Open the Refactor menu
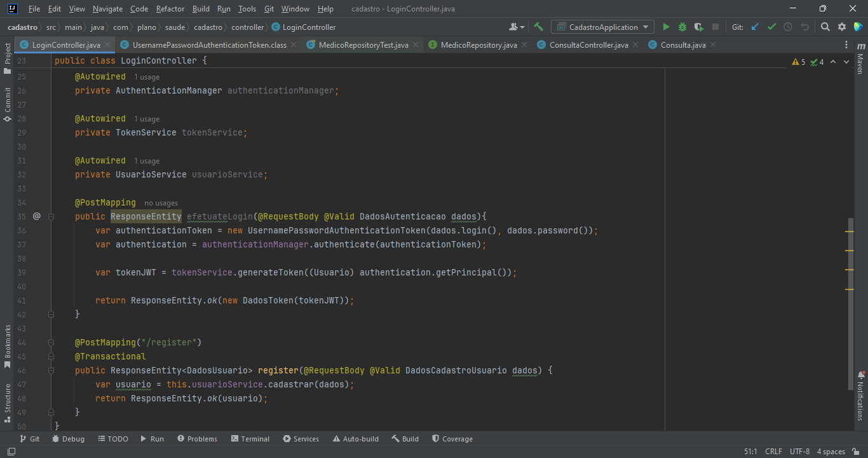 pyautogui.click(x=170, y=9)
